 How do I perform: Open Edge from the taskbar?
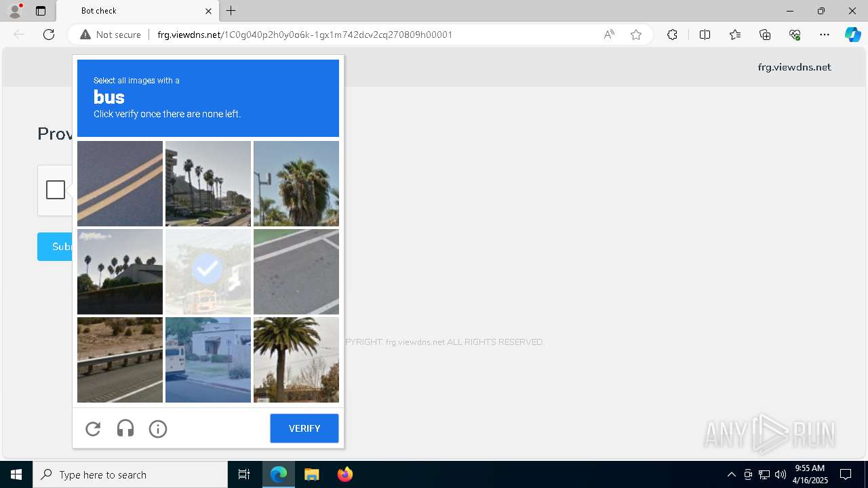[x=279, y=474]
